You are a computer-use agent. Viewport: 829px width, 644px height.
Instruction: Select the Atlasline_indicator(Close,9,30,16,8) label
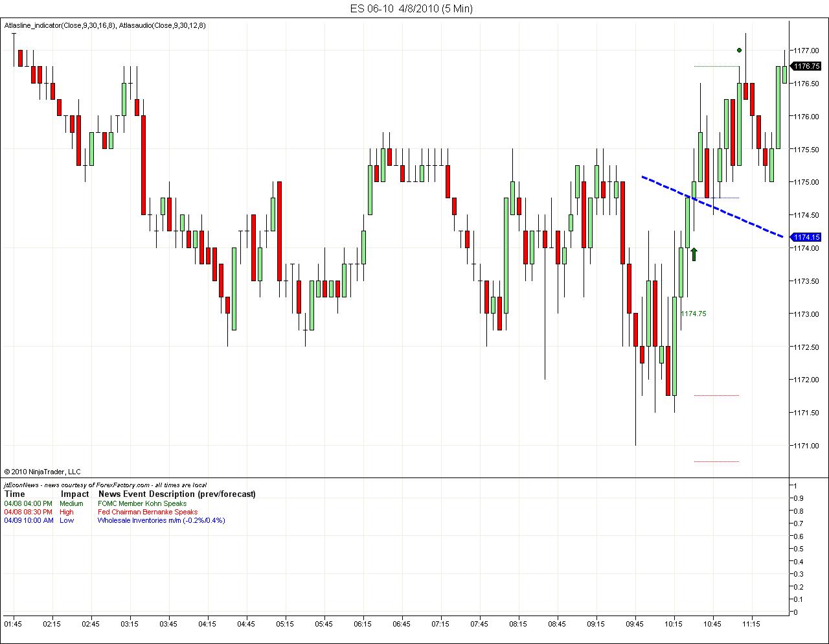[60, 25]
